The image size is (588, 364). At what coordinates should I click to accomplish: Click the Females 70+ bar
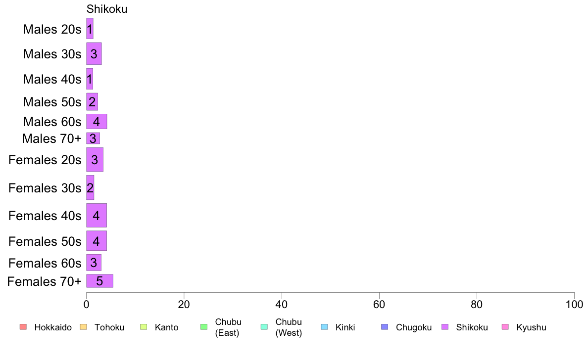pos(100,281)
